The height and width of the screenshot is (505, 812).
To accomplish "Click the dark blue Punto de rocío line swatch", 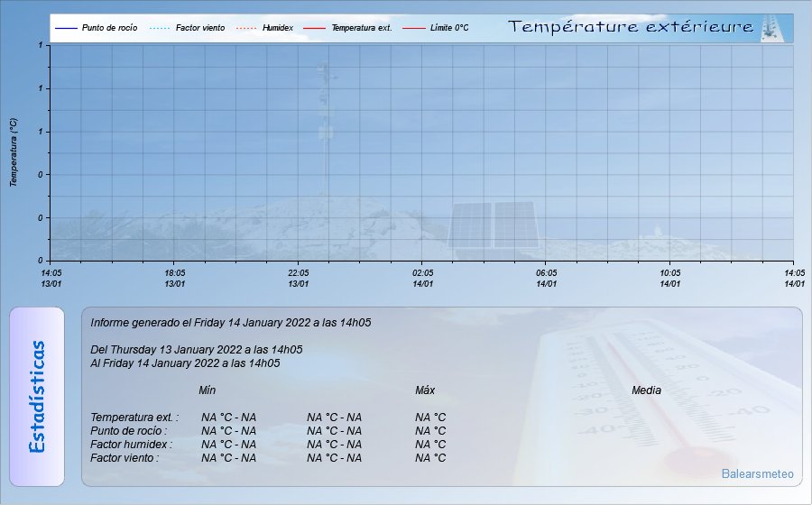I will [x=67, y=28].
